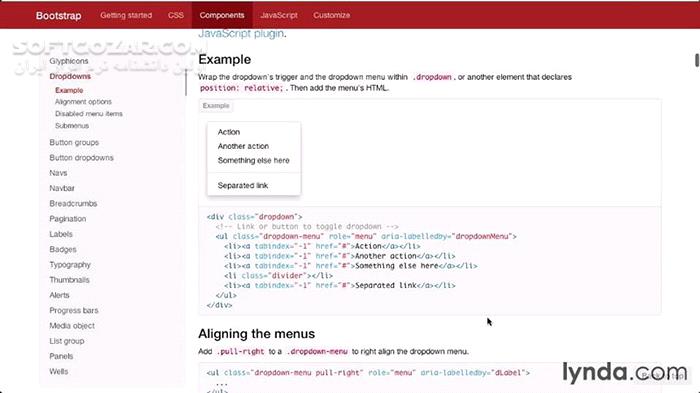Open Navs in the sidebar
The image size is (700, 393).
tap(58, 173)
